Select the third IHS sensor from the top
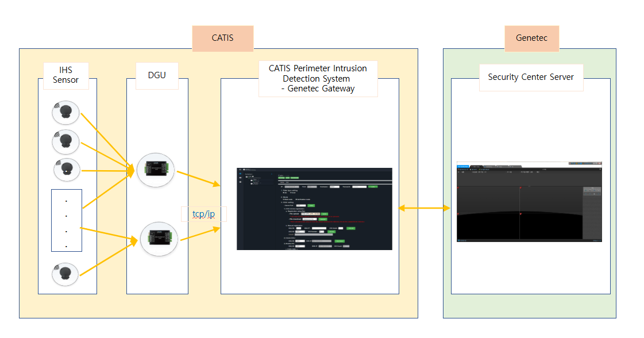 coord(67,170)
